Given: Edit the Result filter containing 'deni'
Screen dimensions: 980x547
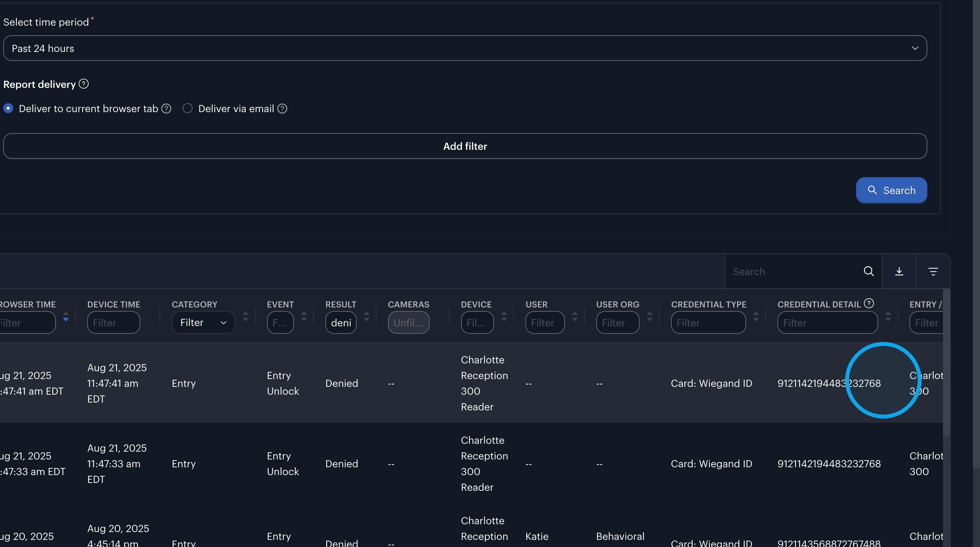Looking at the screenshot, I should 341,322.
